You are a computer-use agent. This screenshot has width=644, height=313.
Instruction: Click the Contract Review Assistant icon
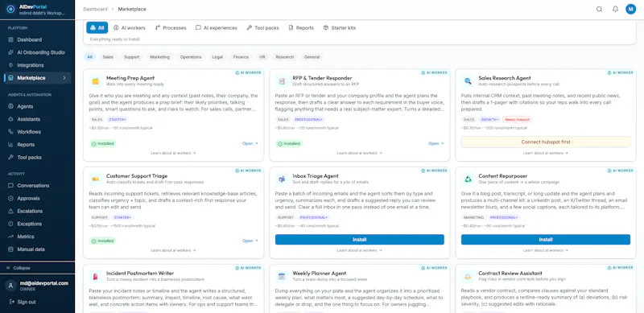click(x=468, y=277)
